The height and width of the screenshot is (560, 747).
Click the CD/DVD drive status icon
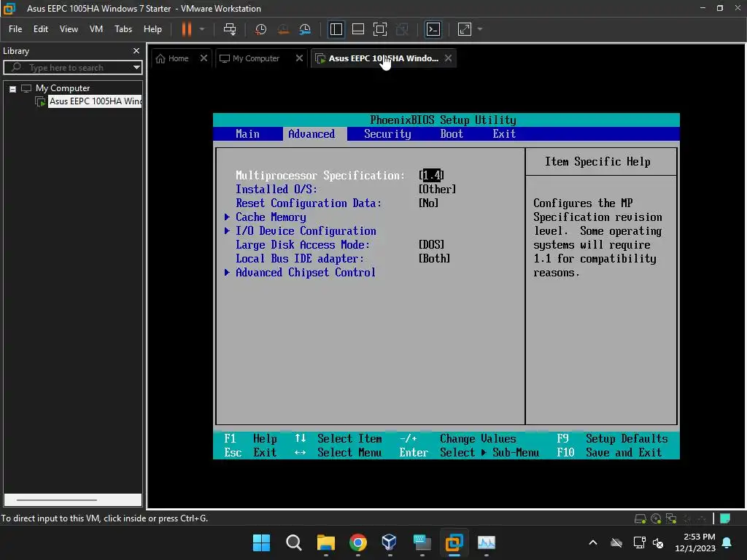pos(656,518)
